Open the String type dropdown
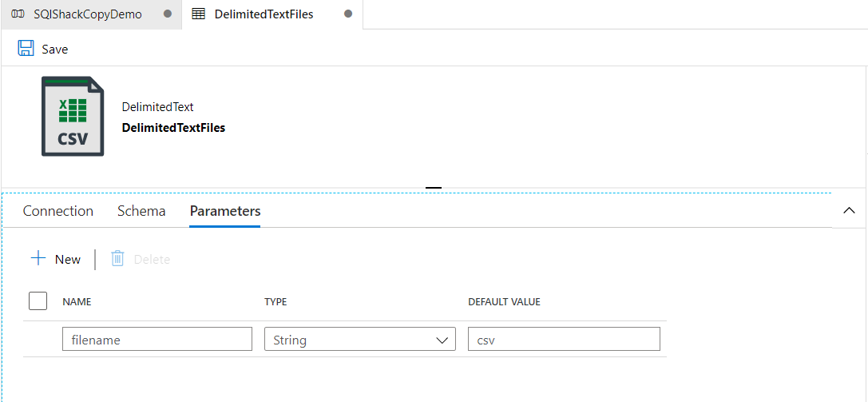Screen dimensions: 868x402 (x=359, y=340)
